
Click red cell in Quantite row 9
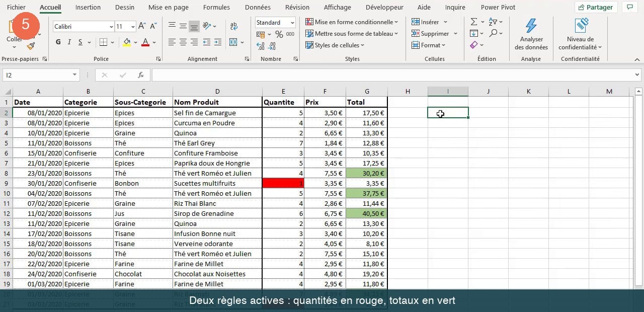(x=283, y=183)
